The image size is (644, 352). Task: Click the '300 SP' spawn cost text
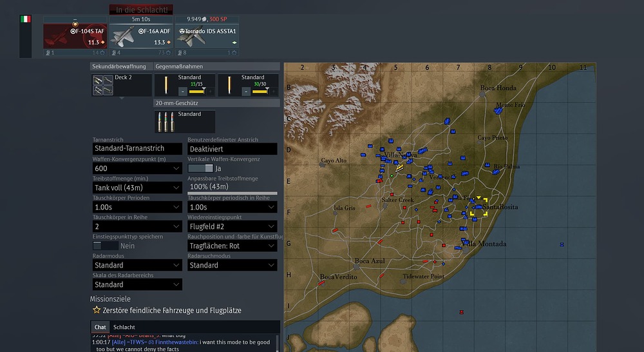pyautogui.click(x=218, y=19)
